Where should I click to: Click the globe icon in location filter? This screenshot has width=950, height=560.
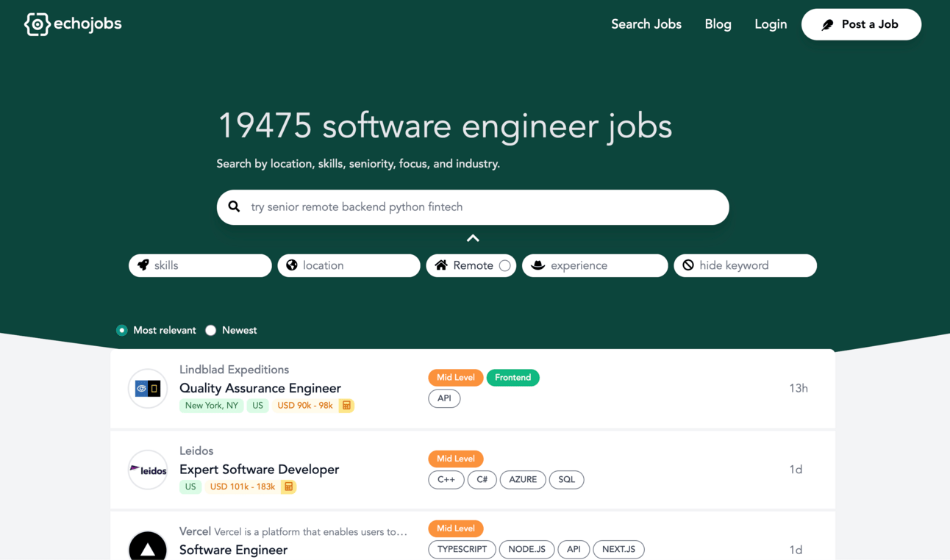pos(292,265)
